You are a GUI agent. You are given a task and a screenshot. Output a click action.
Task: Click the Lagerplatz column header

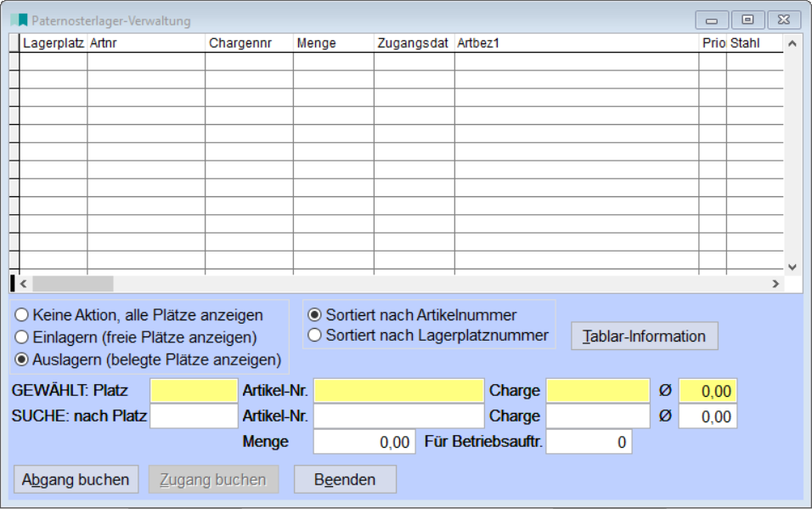tap(53, 43)
